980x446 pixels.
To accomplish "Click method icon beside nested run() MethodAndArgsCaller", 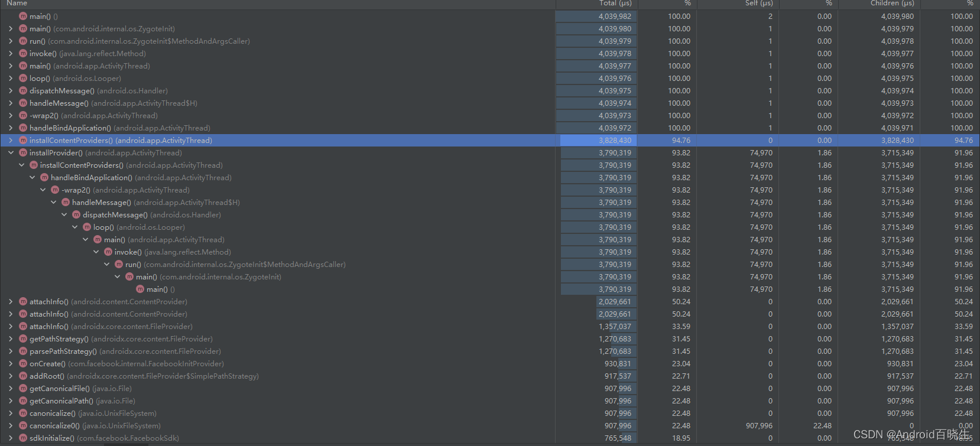I will (x=119, y=264).
